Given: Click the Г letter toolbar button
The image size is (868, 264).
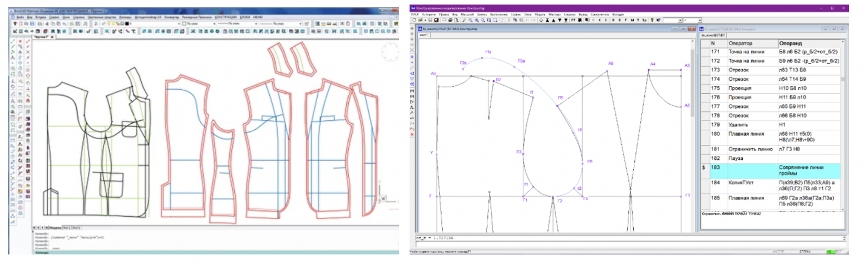Looking at the screenshot, I should click(x=625, y=20).
